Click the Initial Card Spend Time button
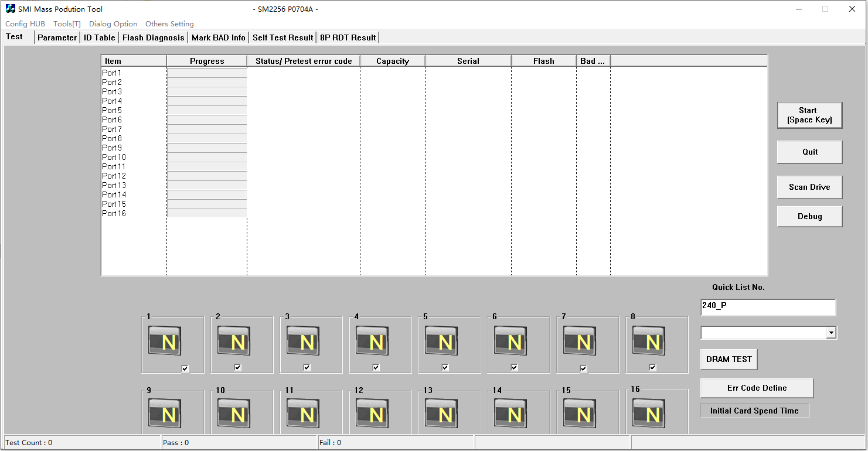The width and height of the screenshot is (868, 451). [754, 411]
